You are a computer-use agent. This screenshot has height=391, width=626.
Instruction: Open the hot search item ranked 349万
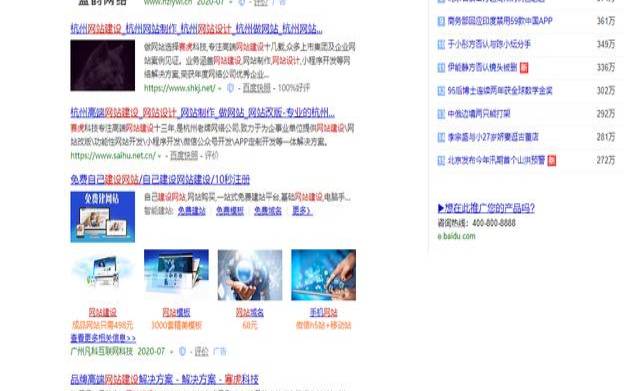point(489,44)
